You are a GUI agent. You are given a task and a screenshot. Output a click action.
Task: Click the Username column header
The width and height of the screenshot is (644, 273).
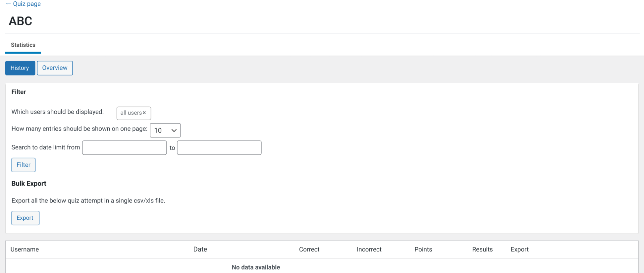[25, 249]
